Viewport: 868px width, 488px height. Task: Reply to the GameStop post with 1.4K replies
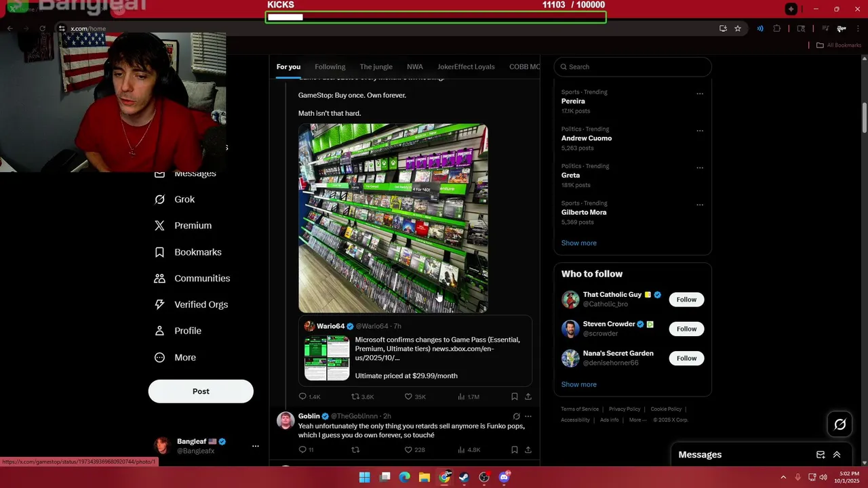coord(309,396)
